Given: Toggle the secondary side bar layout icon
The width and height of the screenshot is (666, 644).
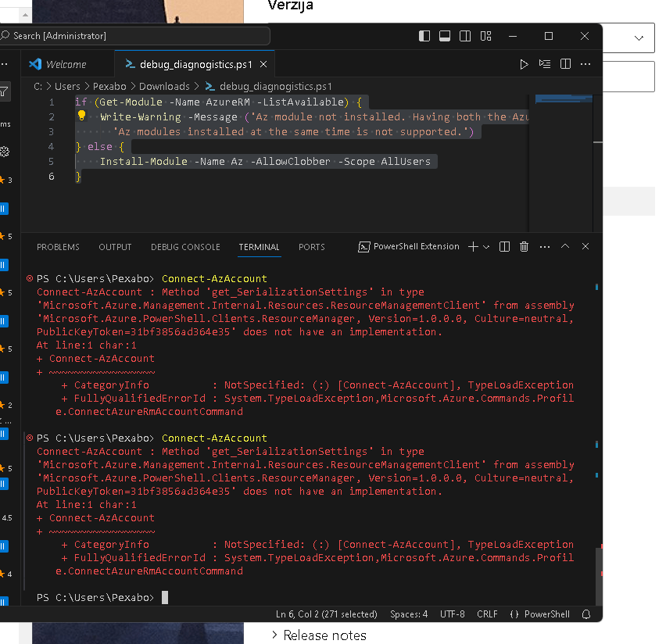Looking at the screenshot, I should pyautogui.click(x=465, y=36).
